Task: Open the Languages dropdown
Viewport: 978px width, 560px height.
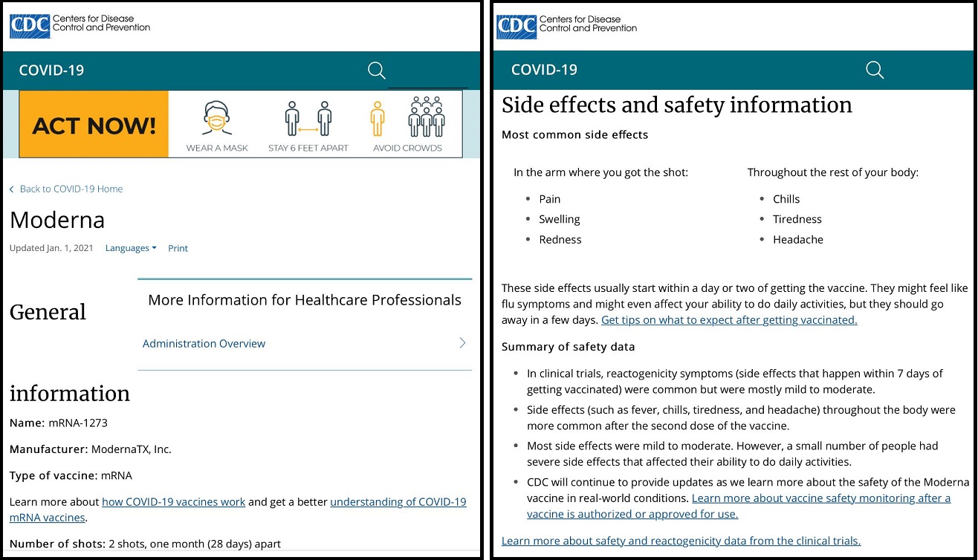Action: click(x=131, y=248)
